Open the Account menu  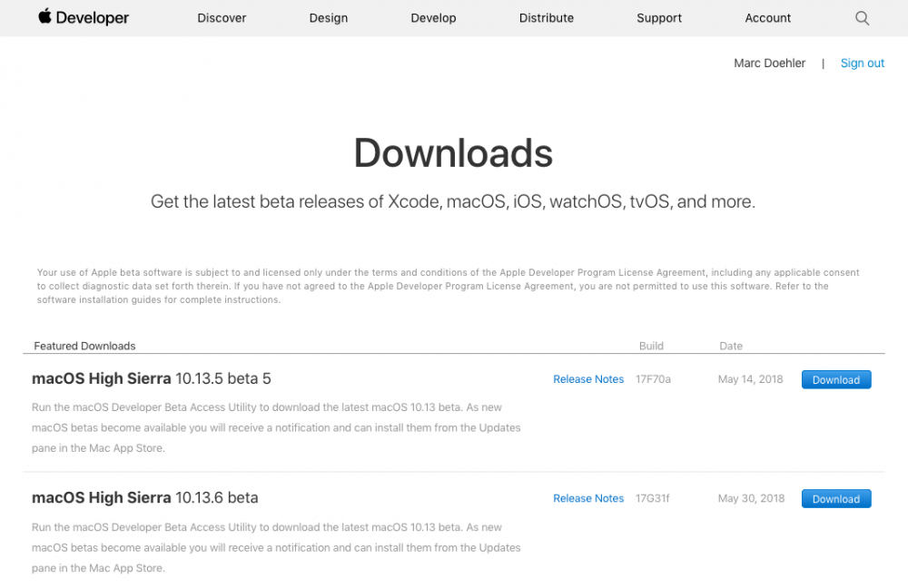(767, 18)
